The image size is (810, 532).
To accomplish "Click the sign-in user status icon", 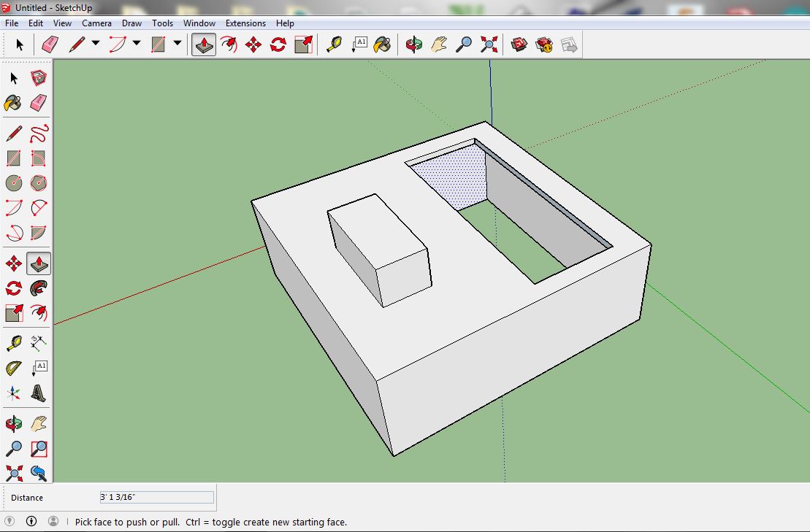I will (x=53, y=521).
